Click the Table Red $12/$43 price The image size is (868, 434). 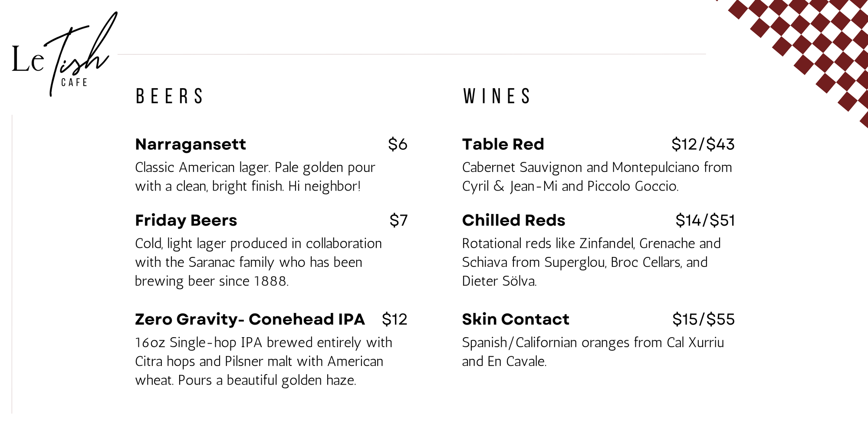703,145
